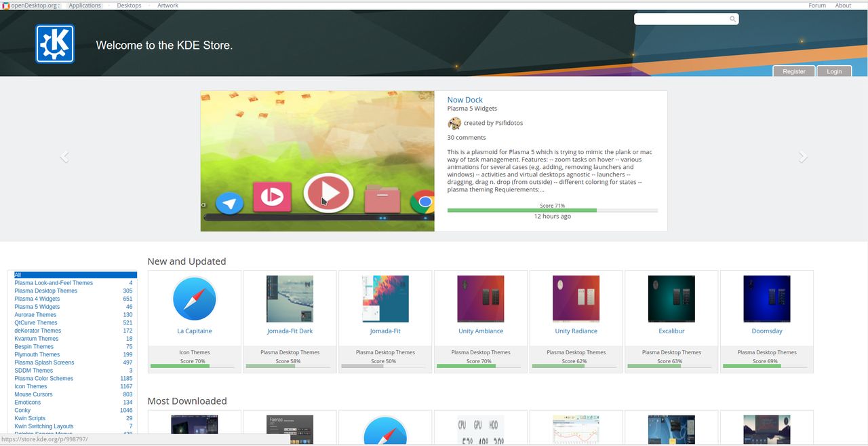Click '12 hours ago' text
The height and width of the screenshot is (446, 868).
pyautogui.click(x=553, y=217)
